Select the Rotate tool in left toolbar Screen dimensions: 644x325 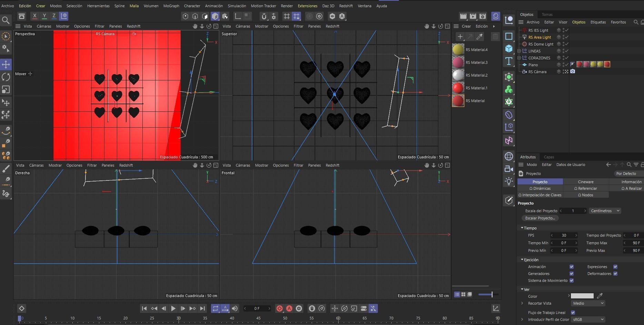6,77
